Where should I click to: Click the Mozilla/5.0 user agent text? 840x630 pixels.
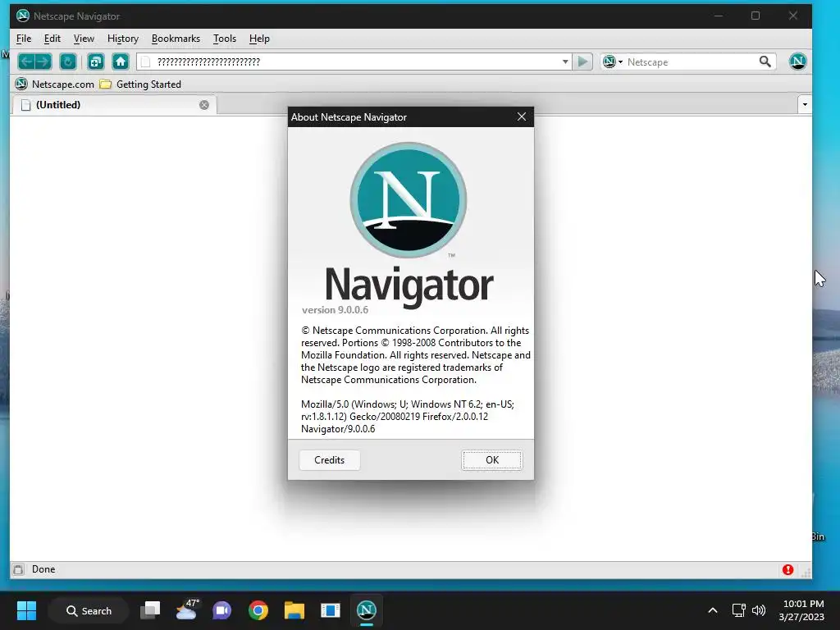408,417
